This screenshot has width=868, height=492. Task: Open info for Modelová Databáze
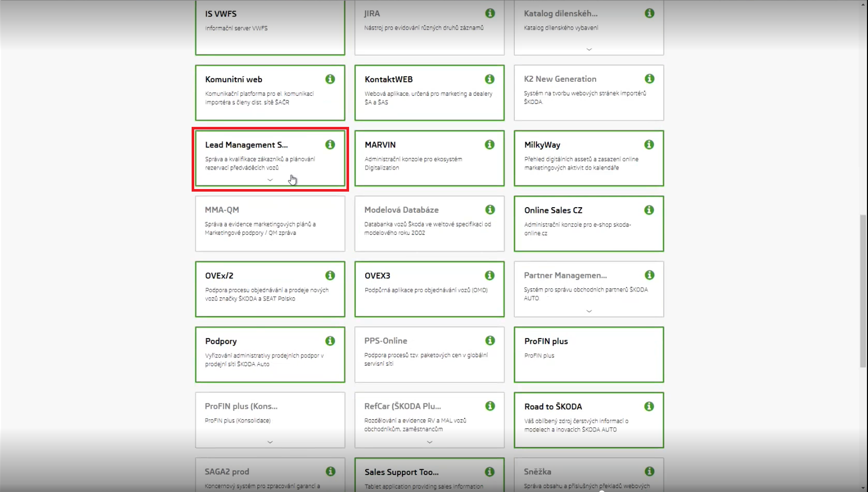(490, 210)
